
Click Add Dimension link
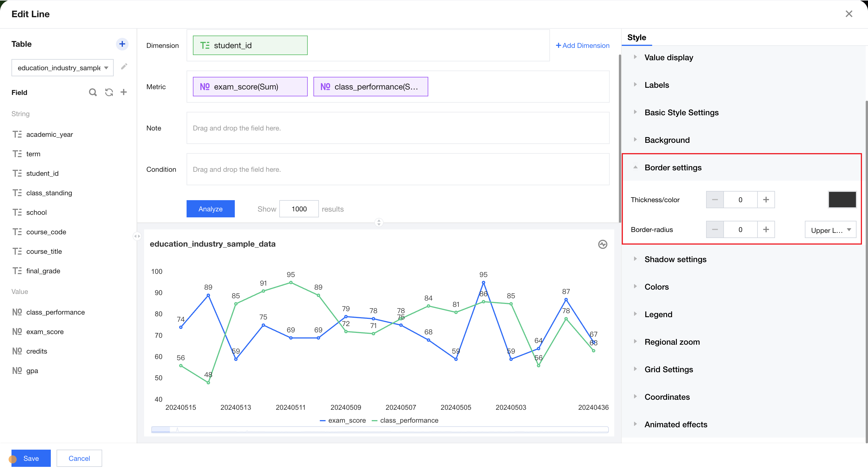click(583, 45)
